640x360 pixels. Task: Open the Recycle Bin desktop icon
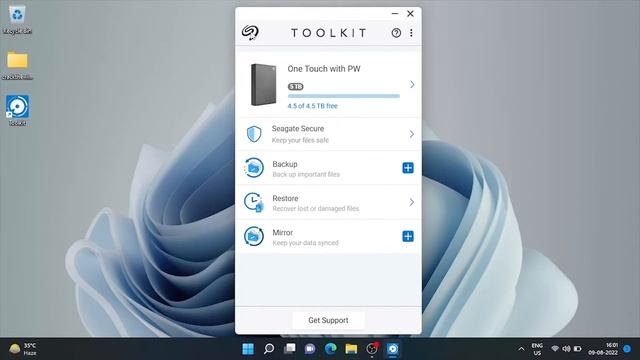coord(17,19)
